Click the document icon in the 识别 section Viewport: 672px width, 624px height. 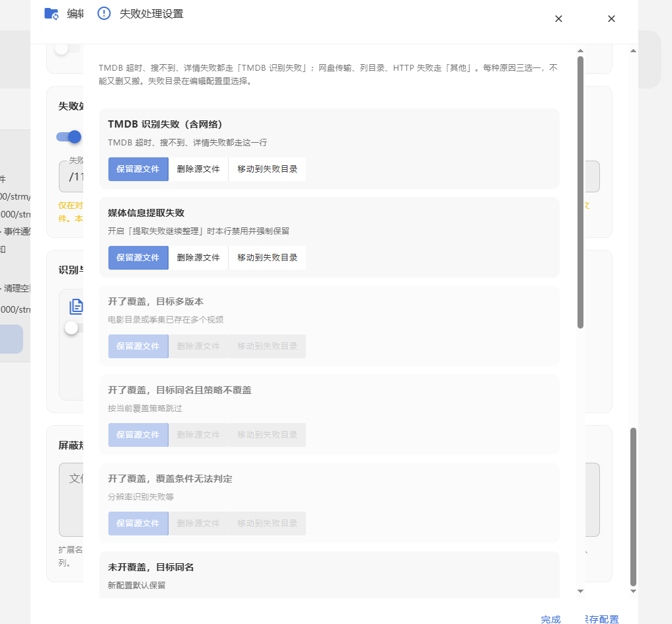76,307
